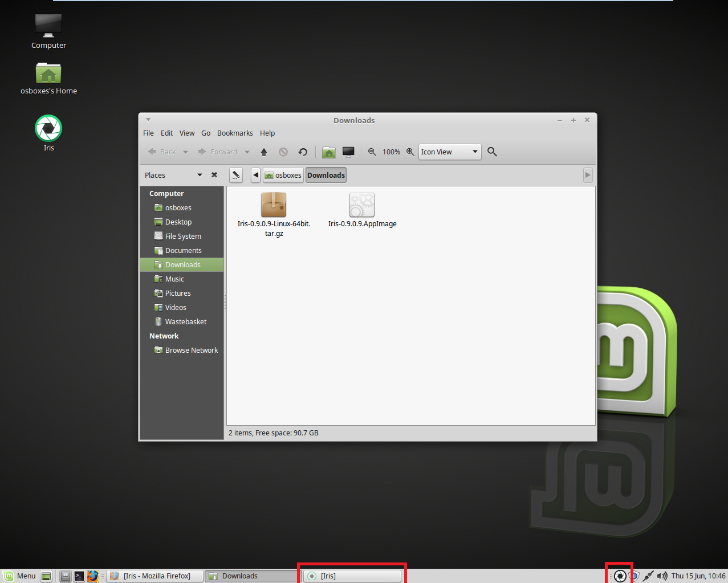Toggle the location text entry pencil button
This screenshot has width=728, height=583.
(236, 175)
